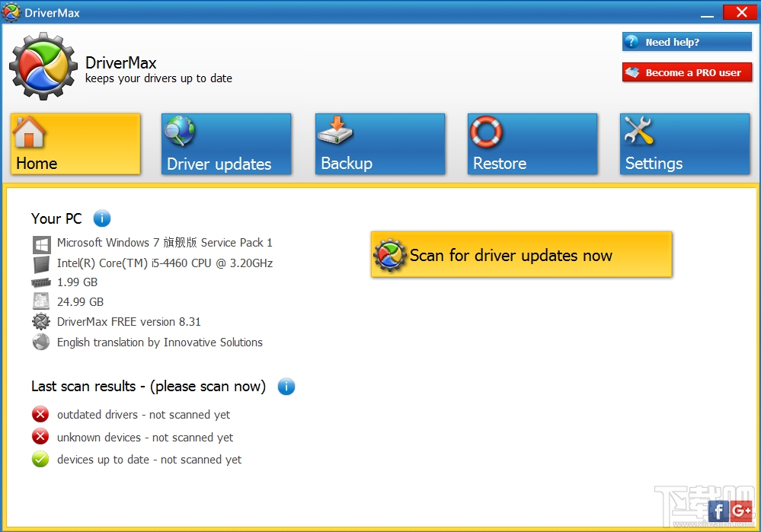
Task: Click the DriverMax title bar icon
Action: 11,12
